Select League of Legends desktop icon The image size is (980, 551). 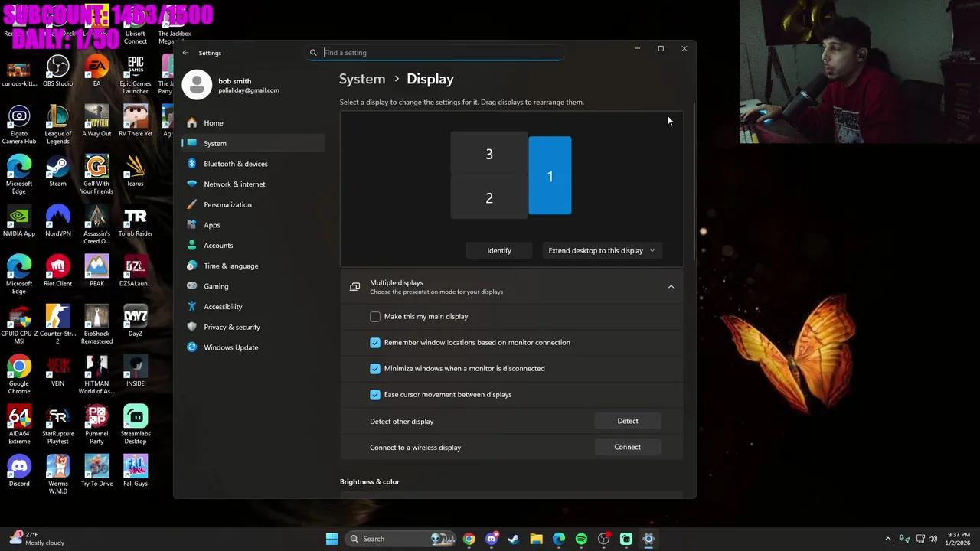(x=58, y=125)
